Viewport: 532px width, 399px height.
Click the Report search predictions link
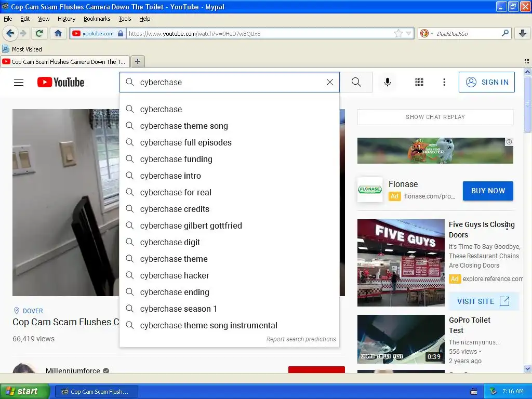(x=301, y=339)
